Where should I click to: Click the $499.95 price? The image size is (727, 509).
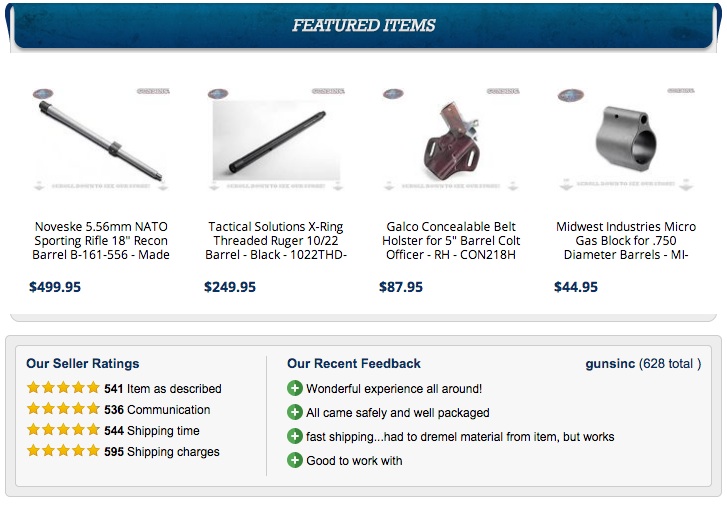click(x=55, y=287)
